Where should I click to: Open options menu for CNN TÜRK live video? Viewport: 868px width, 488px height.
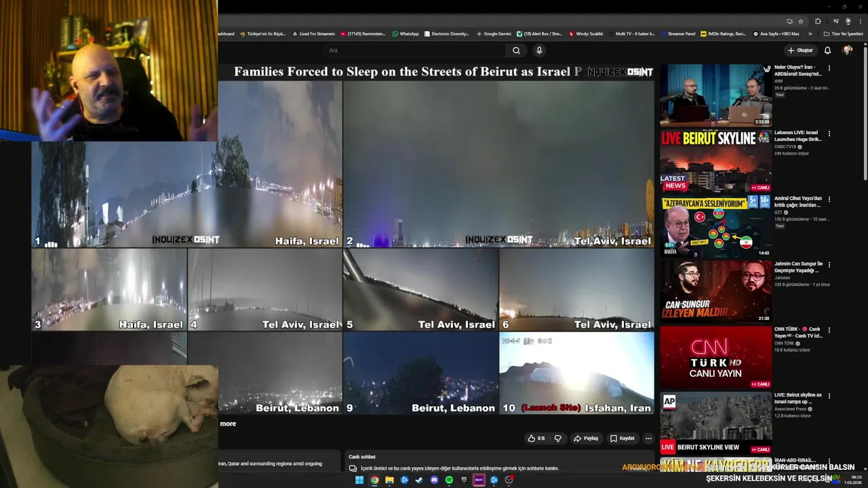829,330
